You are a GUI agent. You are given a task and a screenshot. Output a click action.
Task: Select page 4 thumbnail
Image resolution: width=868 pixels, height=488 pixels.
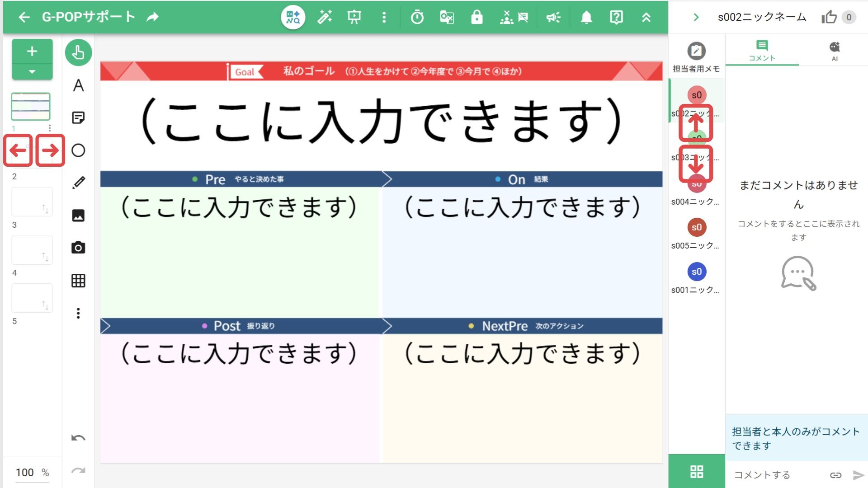pyautogui.click(x=32, y=250)
